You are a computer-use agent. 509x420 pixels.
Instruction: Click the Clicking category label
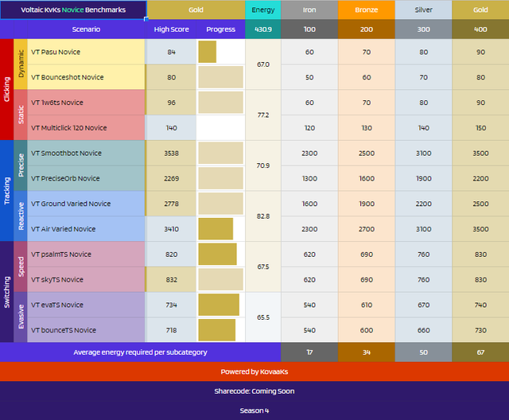[7, 90]
